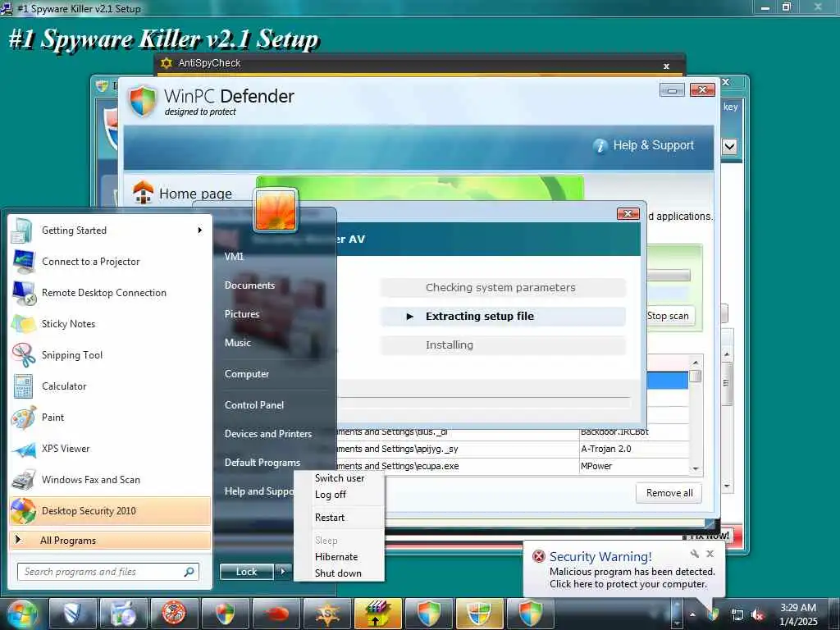Open Getting Started from Start menu
Viewport: 840px width, 630px height.
click(110, 231)
